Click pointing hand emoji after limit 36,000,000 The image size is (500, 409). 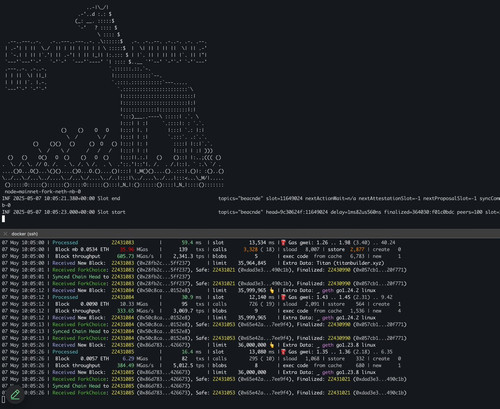tap(272, 345)
